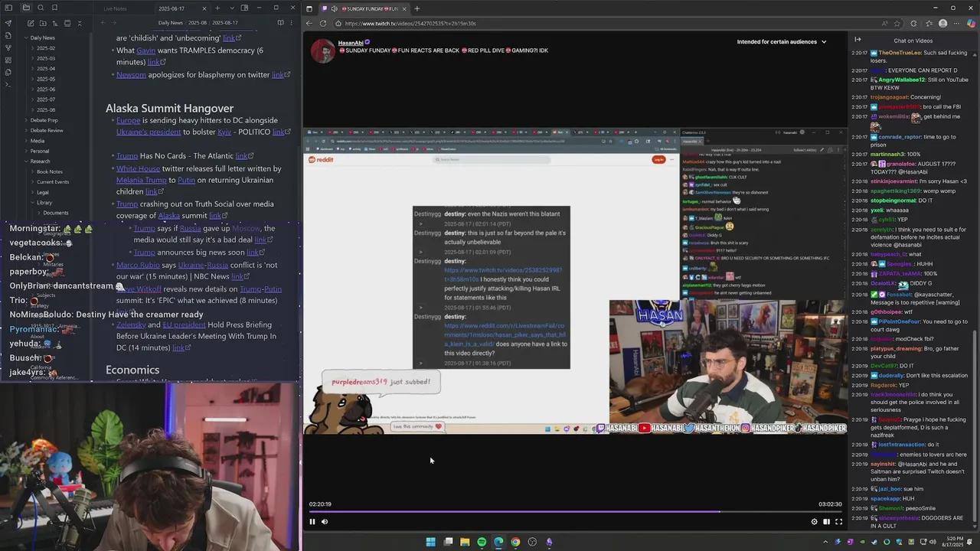
Task: Seek on the Twitch video progress bar
Action: pyautogui.click(x=575, y=512)
